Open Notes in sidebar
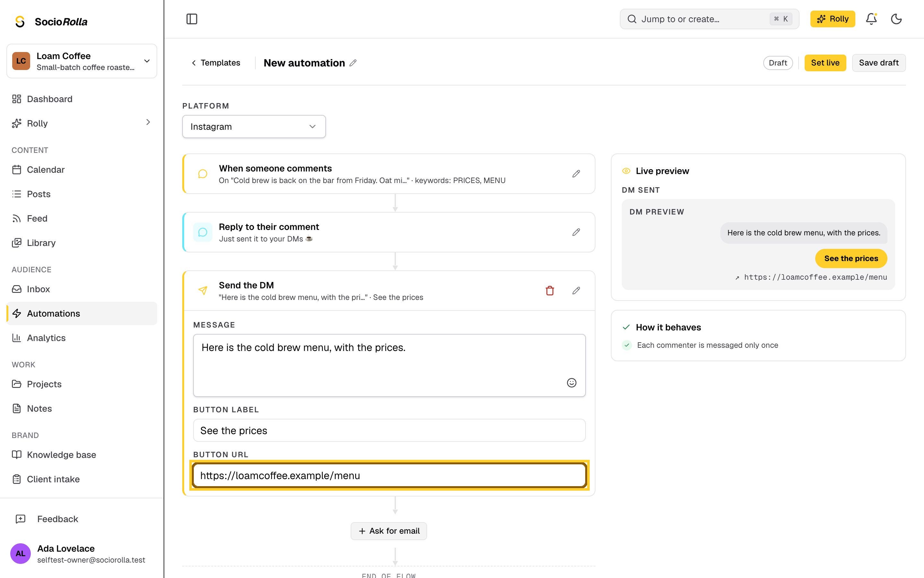 [x=82, y=409]
